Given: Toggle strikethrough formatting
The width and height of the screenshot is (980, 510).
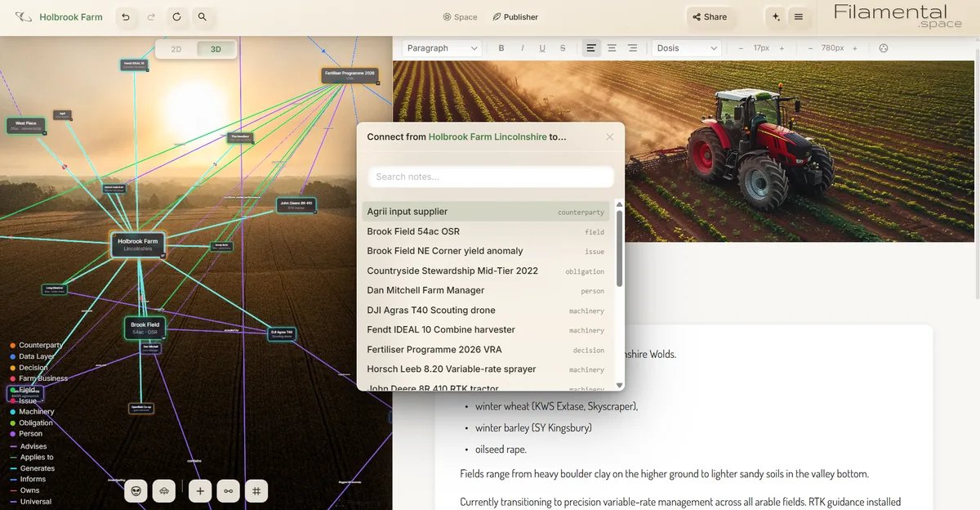Looking at the screenshot, I should point(563,48).
